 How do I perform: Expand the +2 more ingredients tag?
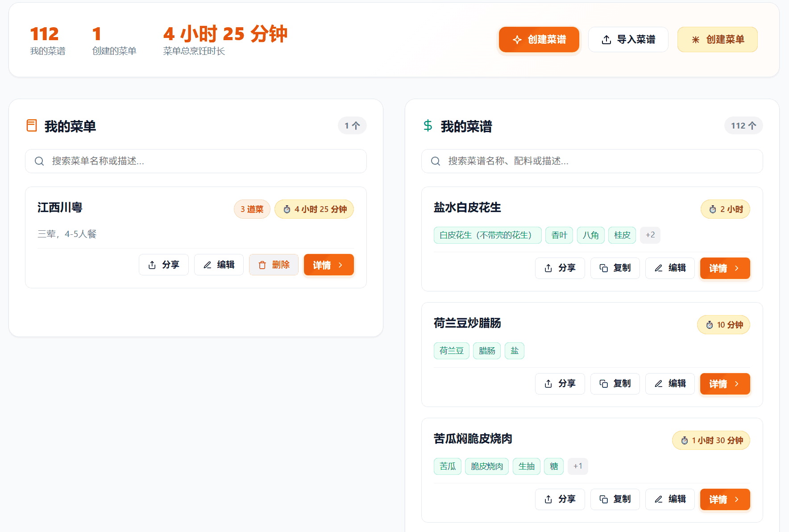650,235
